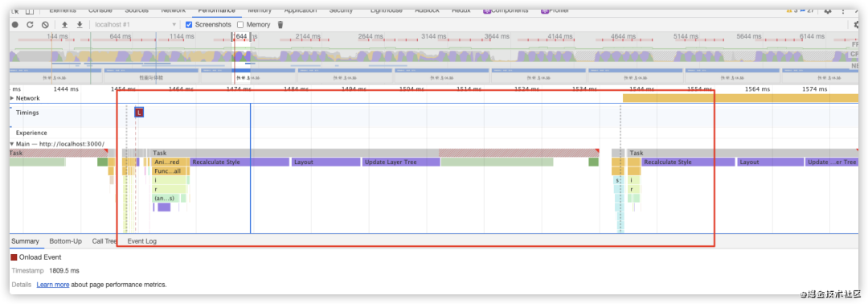The image size is (868, 304).
Task: Clear the profile with the clear icon
Action: tap(45, 25)
